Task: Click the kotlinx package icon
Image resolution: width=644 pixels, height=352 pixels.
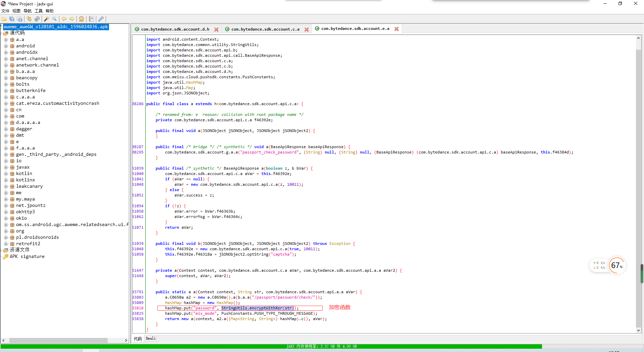Action: coord(12,180)
